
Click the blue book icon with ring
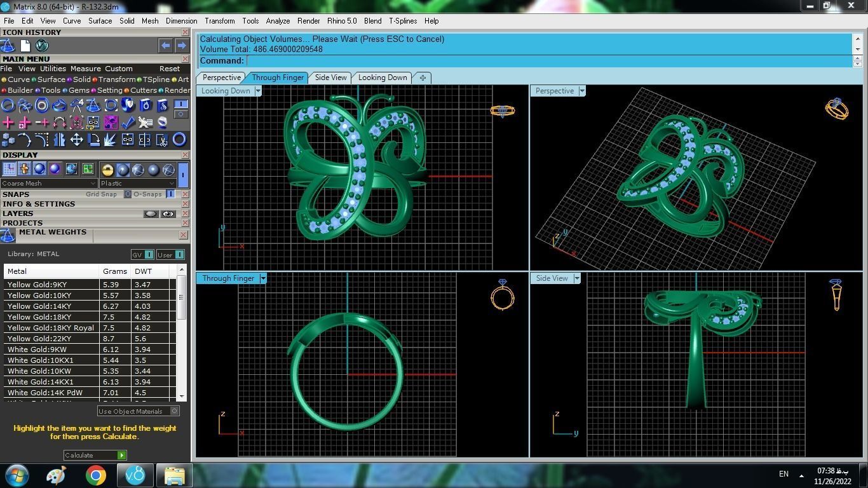tap(145, 105)
